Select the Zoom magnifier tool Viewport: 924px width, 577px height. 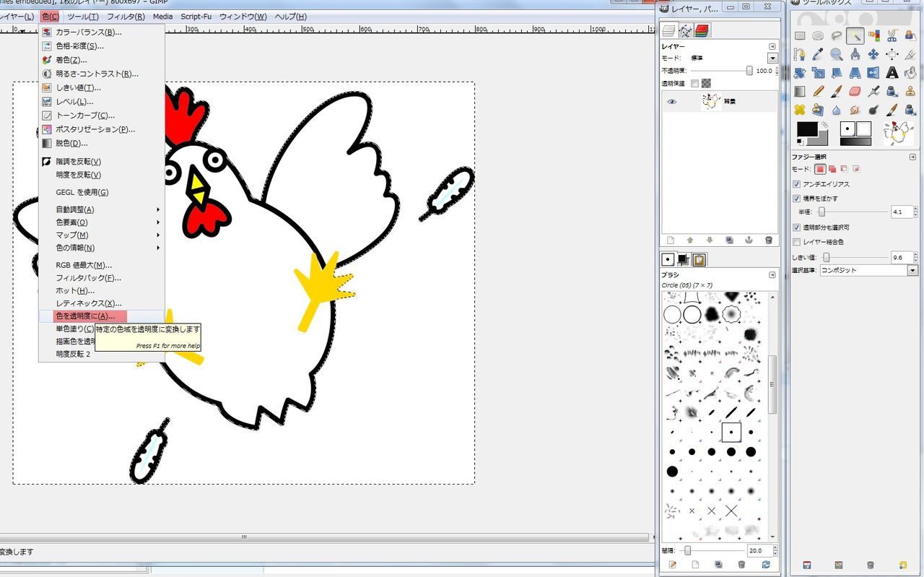click(x=837, y=54)
